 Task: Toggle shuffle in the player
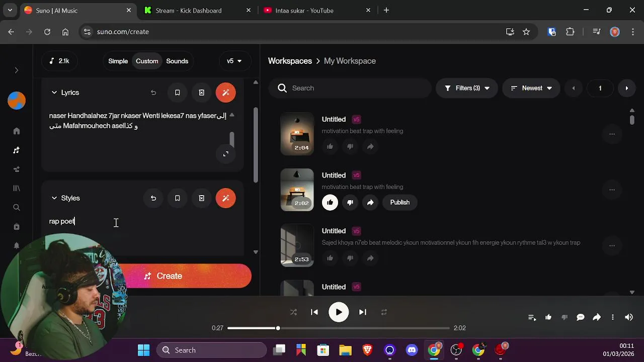point(293,312)
